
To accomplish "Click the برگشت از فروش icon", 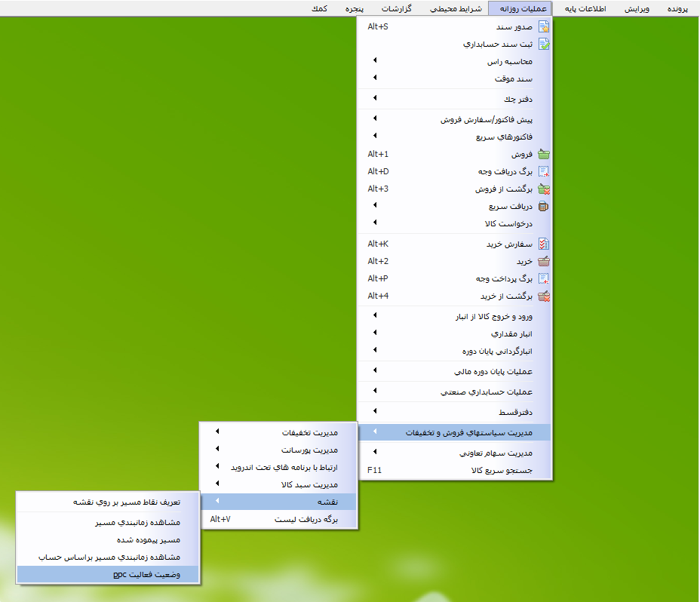I will 543,189.
